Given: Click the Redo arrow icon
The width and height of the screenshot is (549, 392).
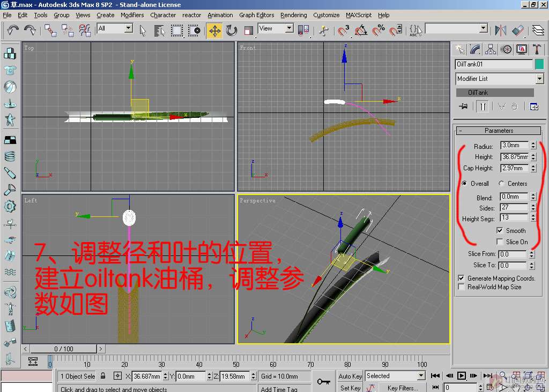Looking at the screenshot, I should (30, 31).
